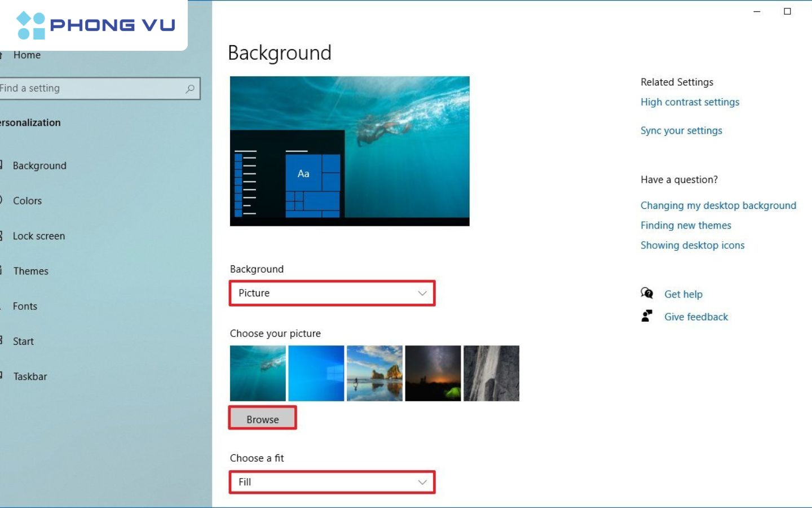Click the search magnifier icon

click(190, 89)
